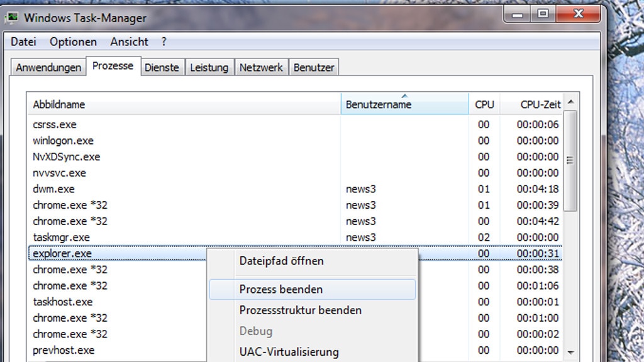Click the Task-Manager title bar icon
Screen dimensions: 644x362
tap(12, 18)
